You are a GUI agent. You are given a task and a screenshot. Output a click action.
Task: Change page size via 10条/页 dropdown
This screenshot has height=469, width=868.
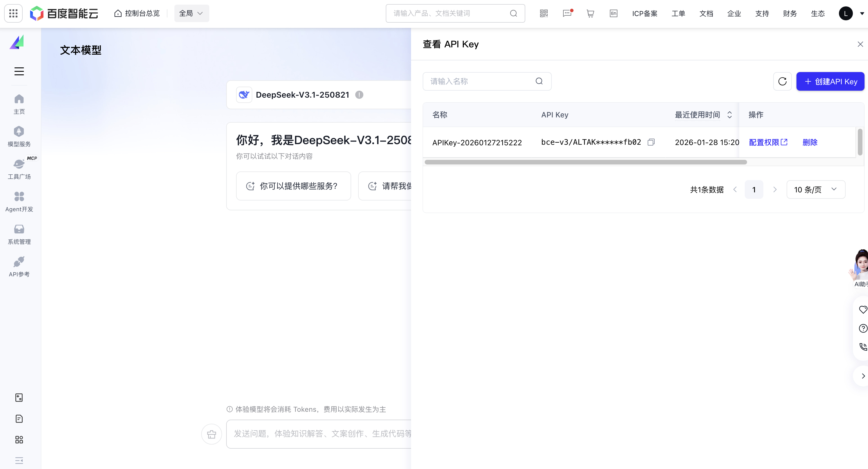[x=815, y=189]
